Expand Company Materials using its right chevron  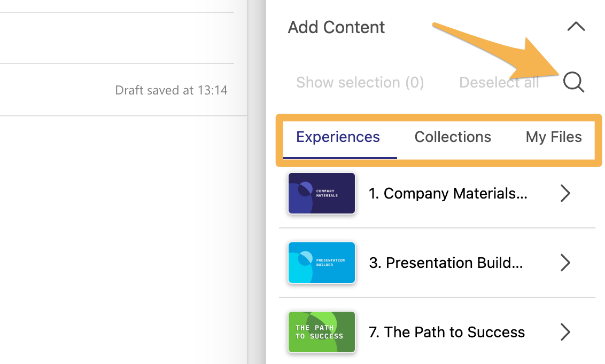565,193
